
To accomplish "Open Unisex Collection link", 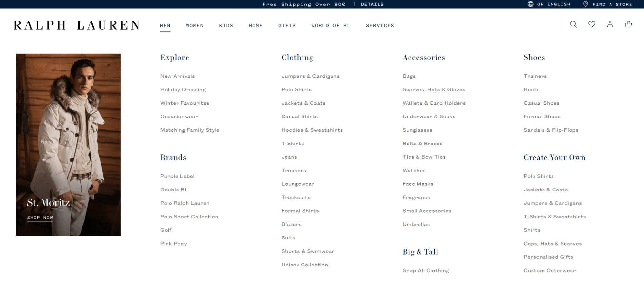I will click(305, 265).
